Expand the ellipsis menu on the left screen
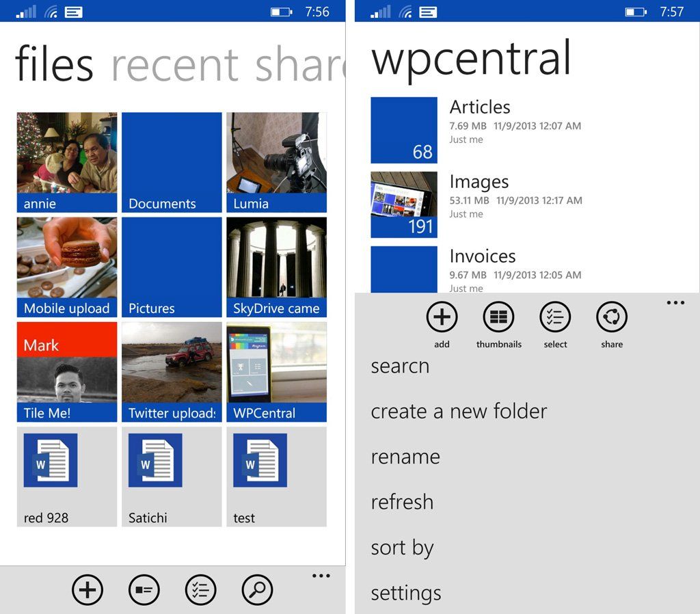The width and height of the screenshot is (700, 614). point(320,576)
